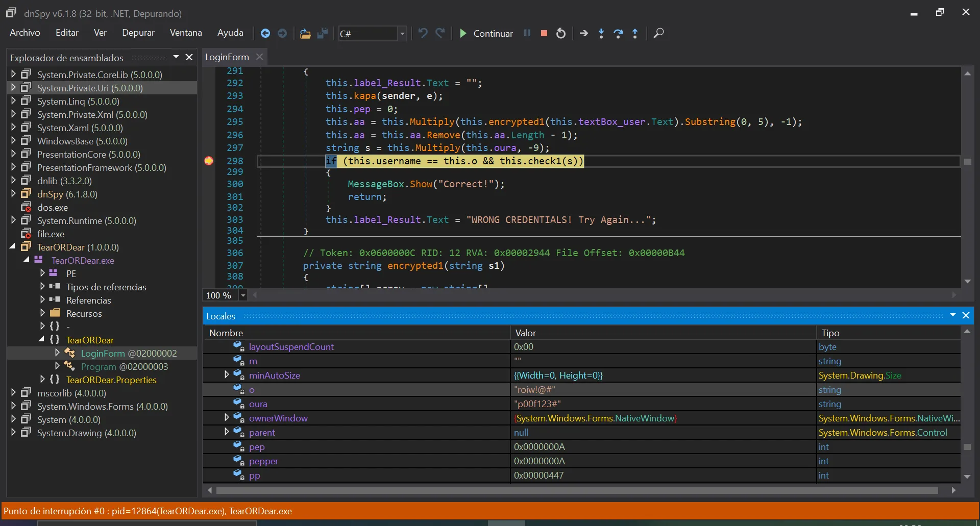Toggle the breakpoint on line 298
Screen dimensions: 980x526
tap(209, 161)
